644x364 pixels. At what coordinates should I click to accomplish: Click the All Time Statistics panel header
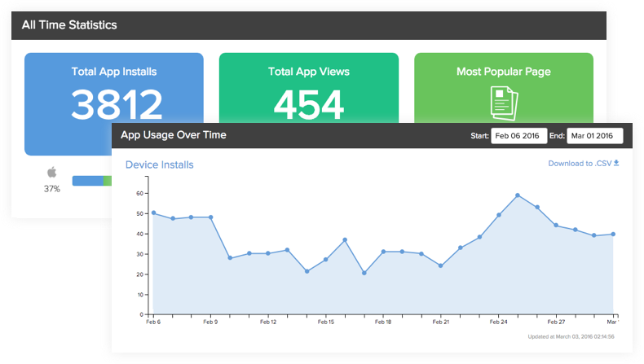tap(68, 25)
